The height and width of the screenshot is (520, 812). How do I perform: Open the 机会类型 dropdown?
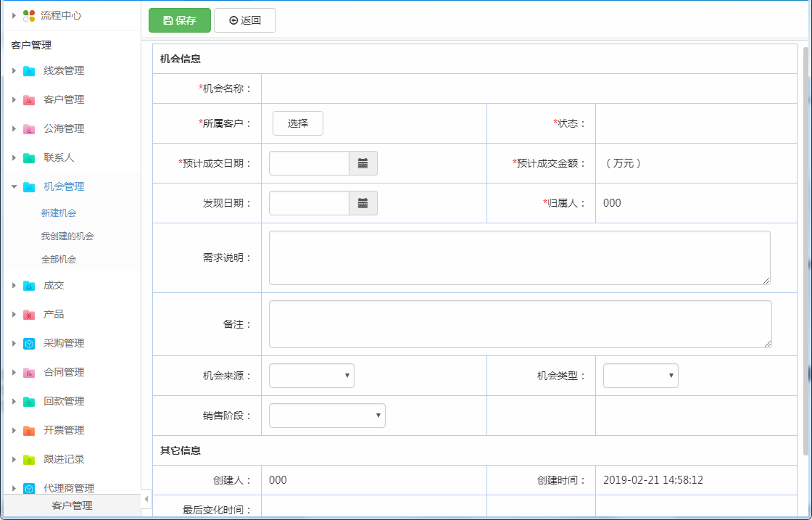click(640, 376)
